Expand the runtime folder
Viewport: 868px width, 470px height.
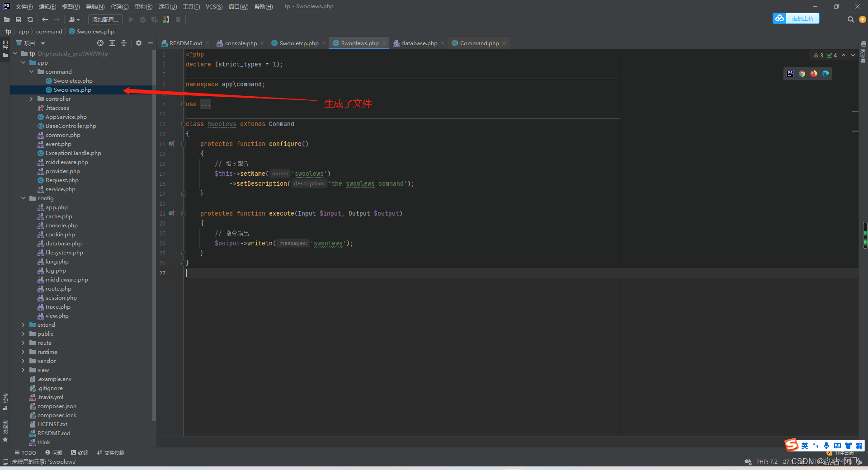[23, 352]
